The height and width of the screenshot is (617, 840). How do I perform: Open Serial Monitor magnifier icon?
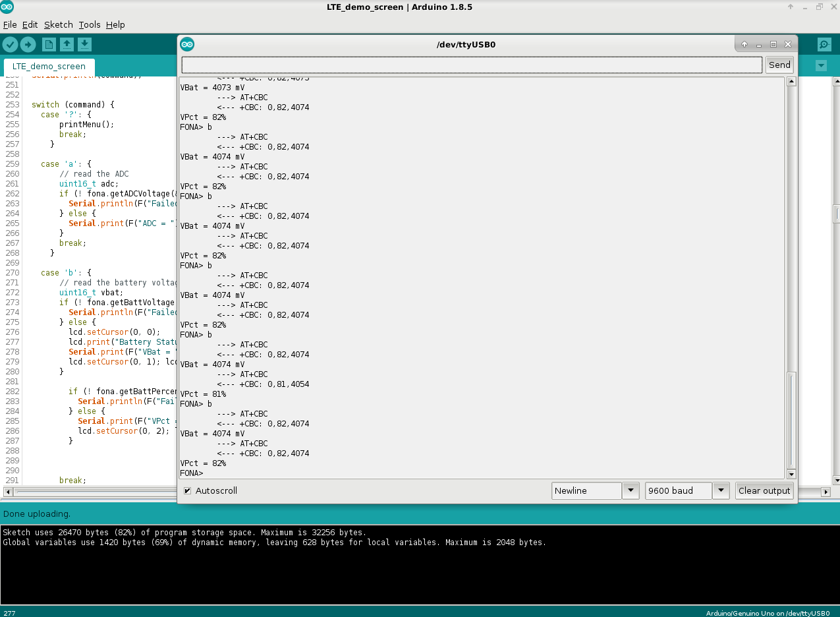pos(824,44)
